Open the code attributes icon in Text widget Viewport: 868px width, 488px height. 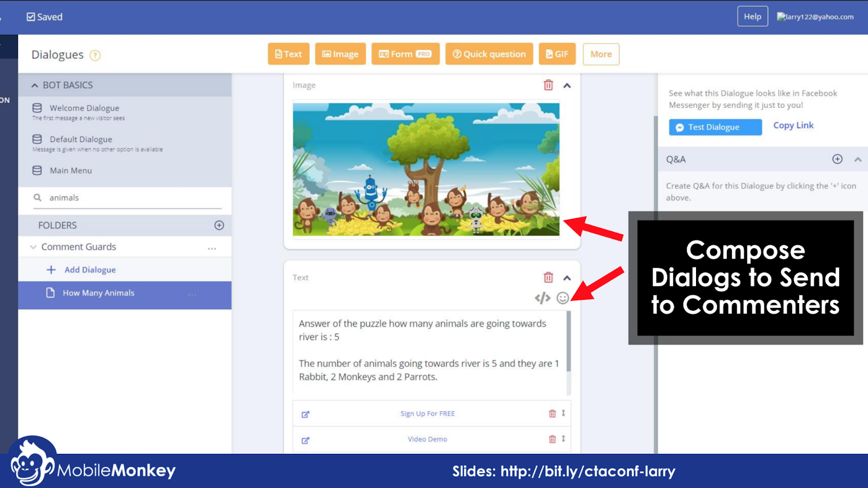click(542, 298)
